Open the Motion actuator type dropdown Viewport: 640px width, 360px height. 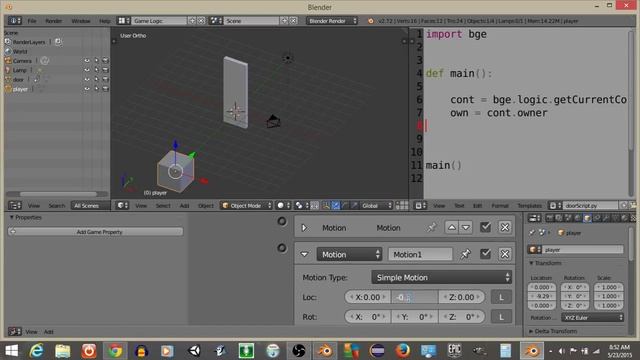coord(349,254)
